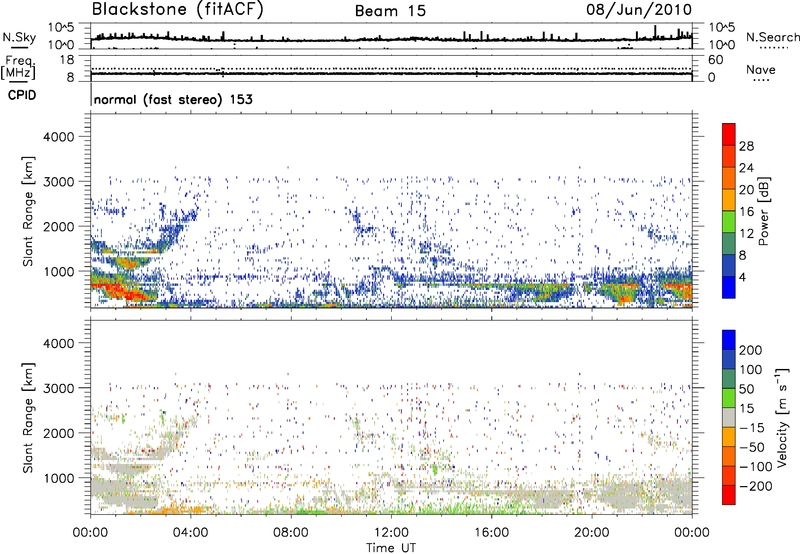Click the 'N.Search' legend label
Viewport: 800px width, 554px height.
coord(772,37)
